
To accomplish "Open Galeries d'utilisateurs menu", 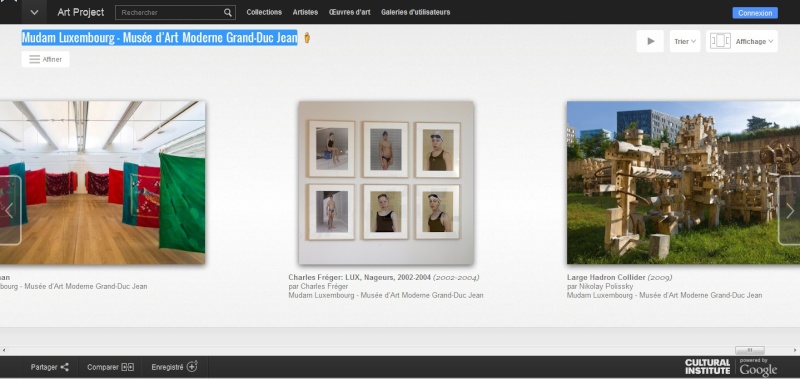I will [x=415, y=12].
